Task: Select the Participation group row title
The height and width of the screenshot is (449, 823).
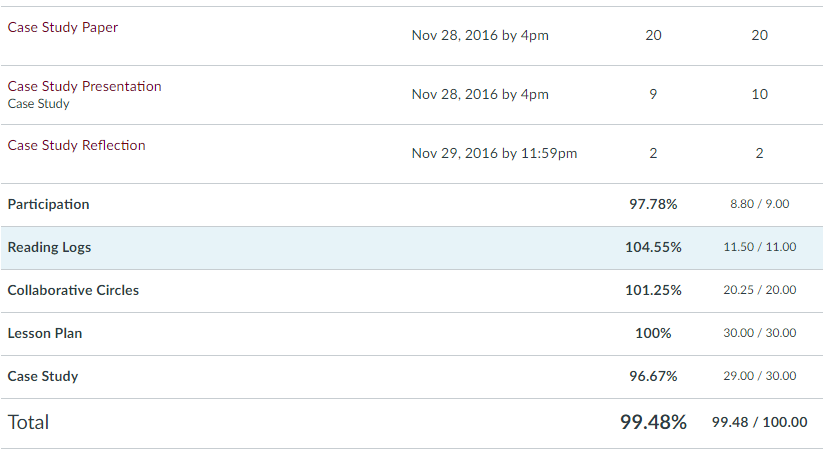Action: click(48, 204)
